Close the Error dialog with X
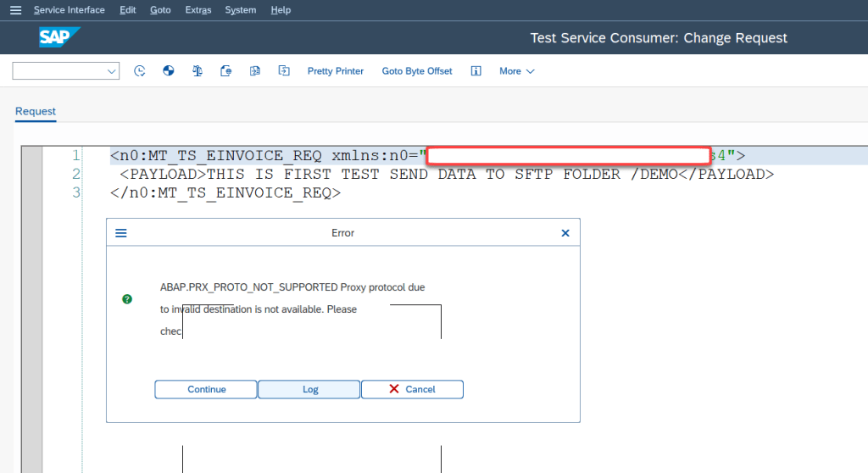868x473 pixels. (565, 233)
